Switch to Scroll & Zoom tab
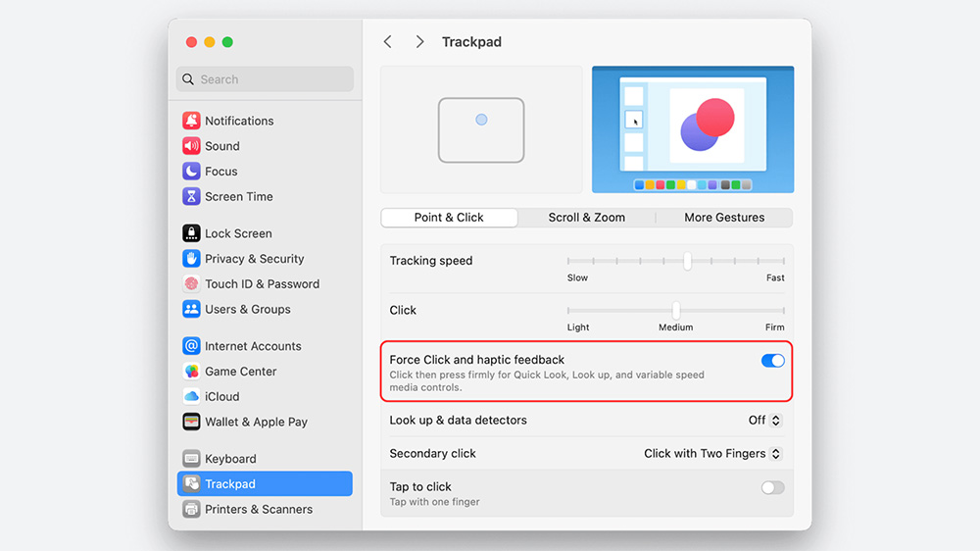This screenshot has height=551, width=980. coord(586,218)
